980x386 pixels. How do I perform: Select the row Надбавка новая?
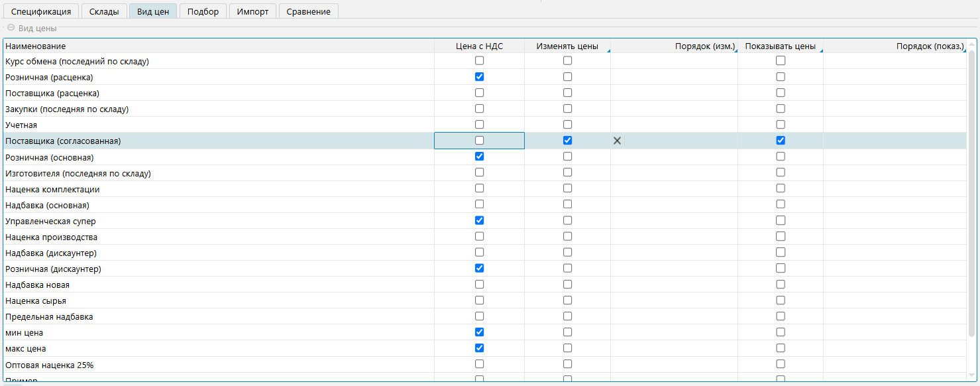coord(484,284)
